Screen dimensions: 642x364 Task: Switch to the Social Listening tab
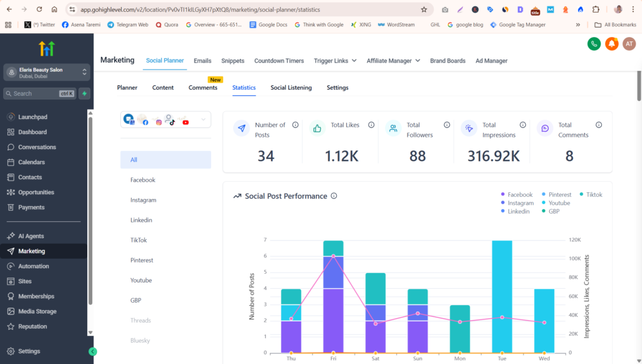click(291, 88)
